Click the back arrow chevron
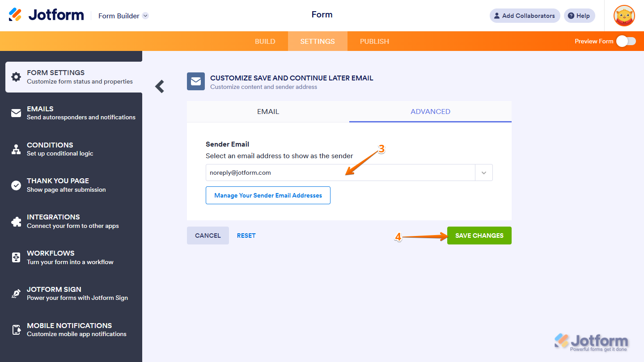 pyautogui.click(x=159, y=86)
